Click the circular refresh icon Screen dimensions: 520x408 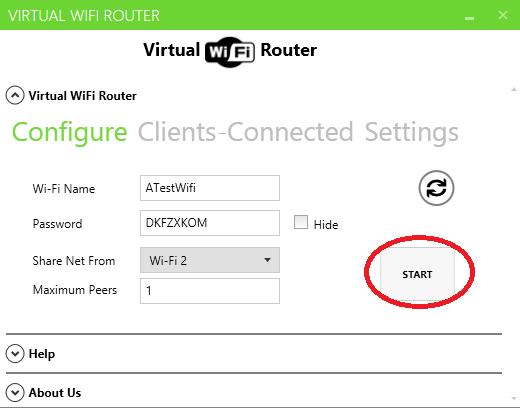(x=436, y=188)
